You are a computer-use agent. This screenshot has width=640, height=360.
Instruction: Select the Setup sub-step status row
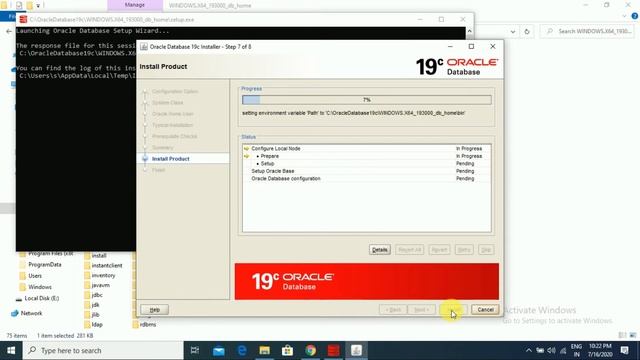pos(367,163)
